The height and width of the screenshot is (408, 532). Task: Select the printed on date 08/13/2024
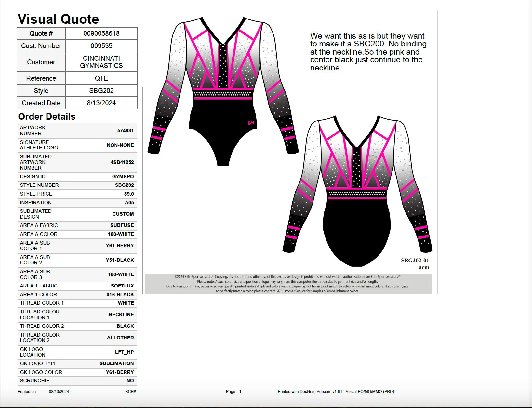[x=59, y=391]
